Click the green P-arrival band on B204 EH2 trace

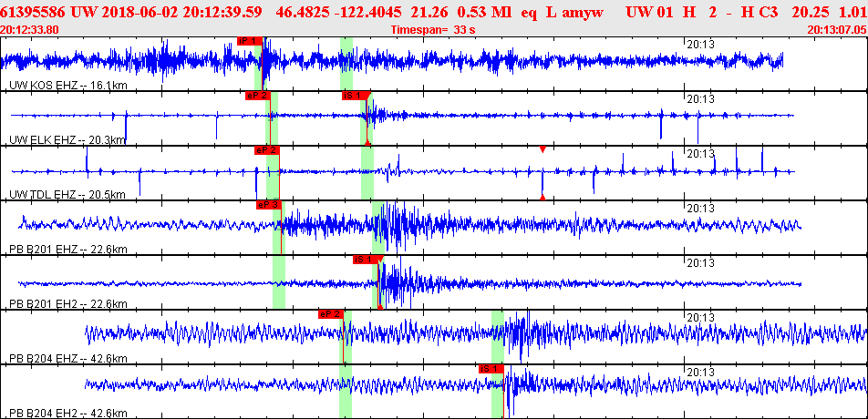(x=346, y=392)
